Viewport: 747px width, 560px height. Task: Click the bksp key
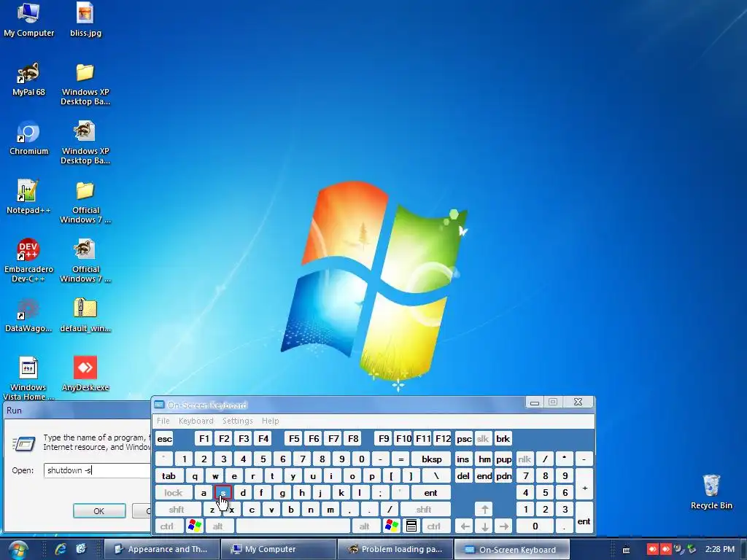tap(432, 459)
